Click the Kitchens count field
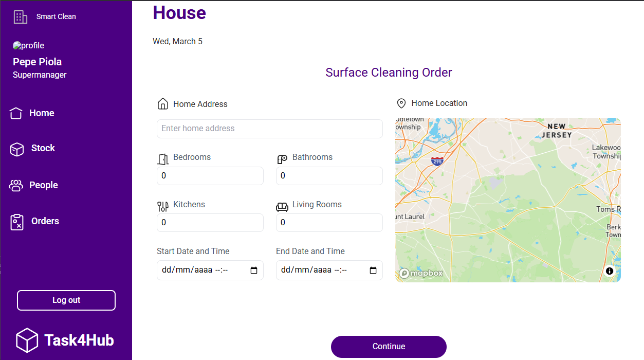 pyautogui.click(x=210, y=223)
